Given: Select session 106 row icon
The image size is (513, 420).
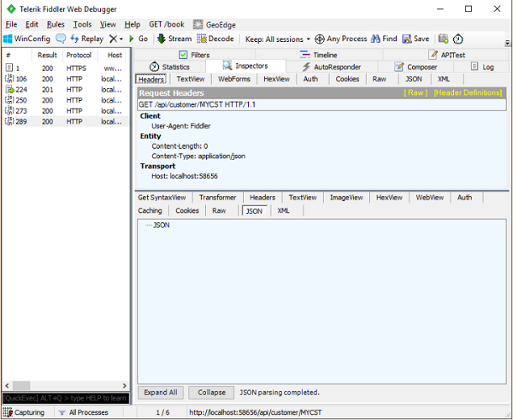Looking at the screenshot, I should point(9,79).
